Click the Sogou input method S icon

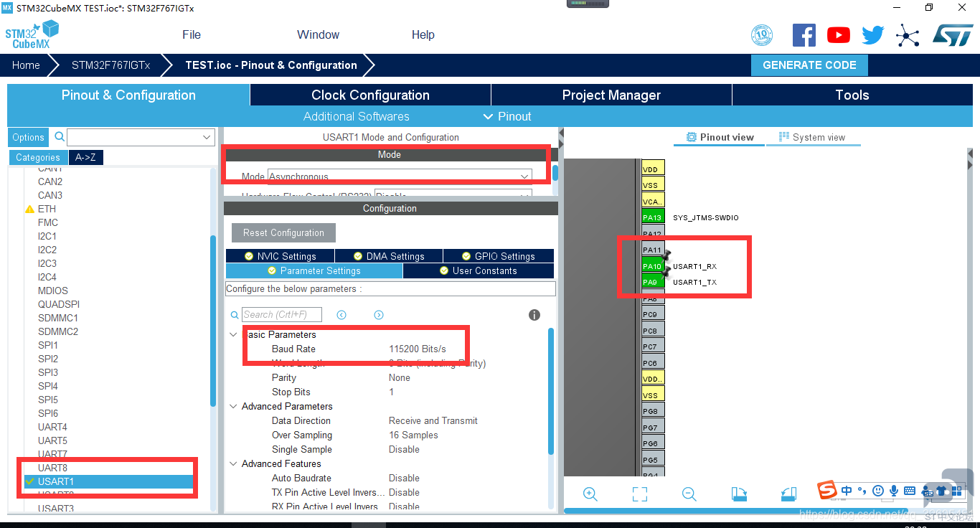827,491
